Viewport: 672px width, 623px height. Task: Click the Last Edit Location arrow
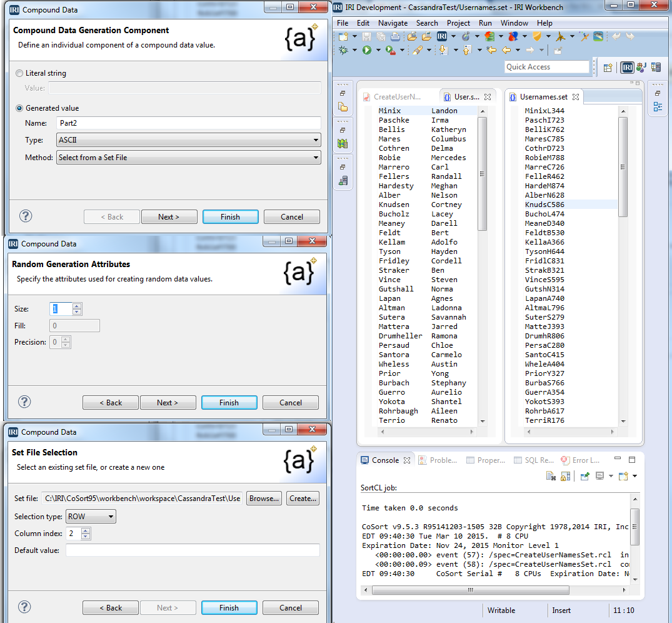[491, 50]
